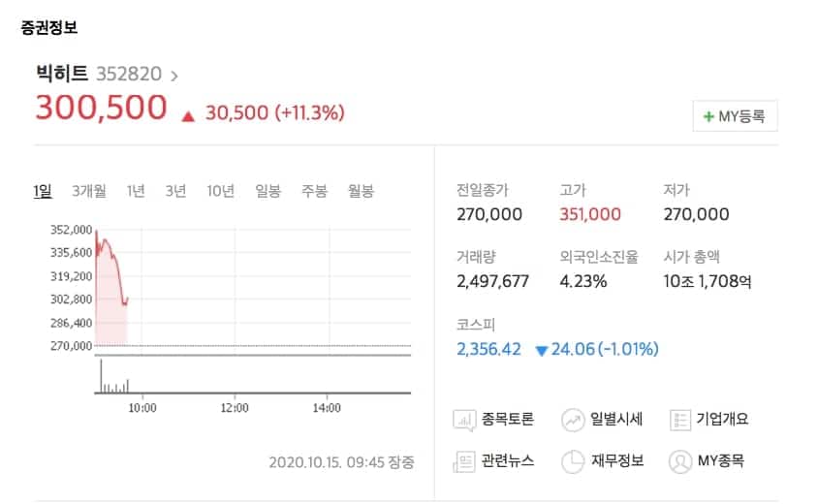Viewport: 818px width, 504px height.
Task: Switch chart to 3년 period
Action: (x=175, y=191)
